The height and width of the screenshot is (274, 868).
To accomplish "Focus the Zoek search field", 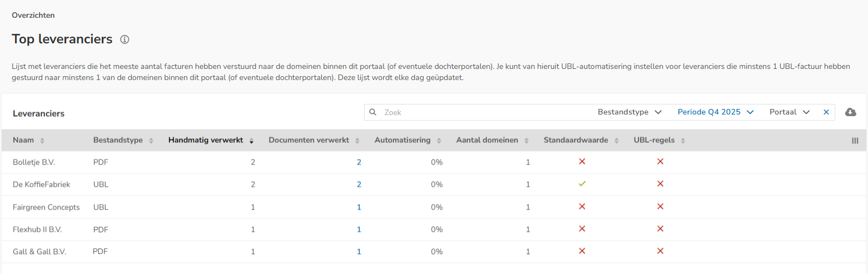I will click(483, 112).
